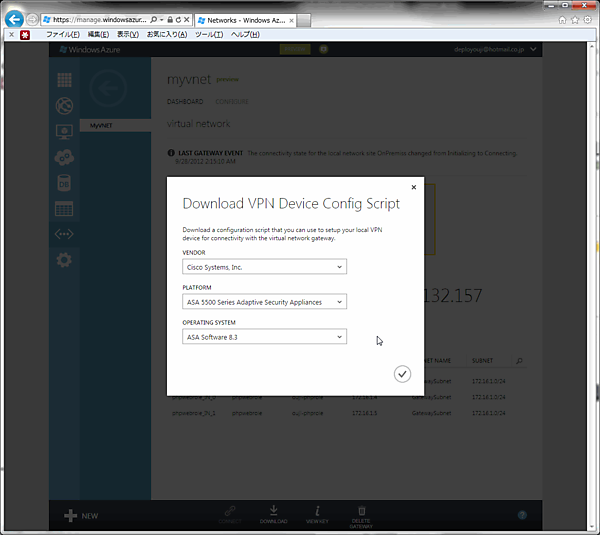Viewport: 600px width, 535px height.
Task: Click the stop X icon in the address bar
Action: coord(186,20)
